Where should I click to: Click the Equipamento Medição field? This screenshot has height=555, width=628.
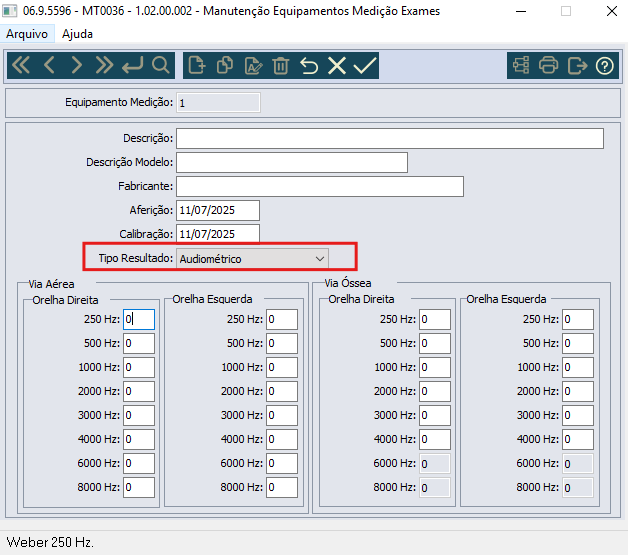(218, 103)
